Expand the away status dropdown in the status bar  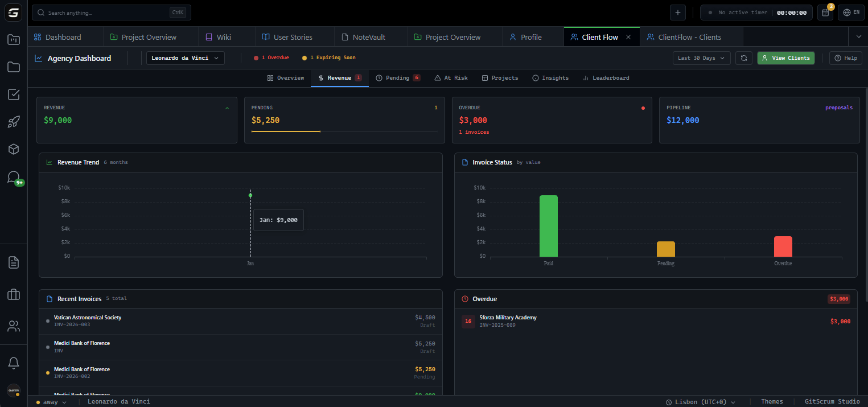pyautogui.click(x=51, y=401)
